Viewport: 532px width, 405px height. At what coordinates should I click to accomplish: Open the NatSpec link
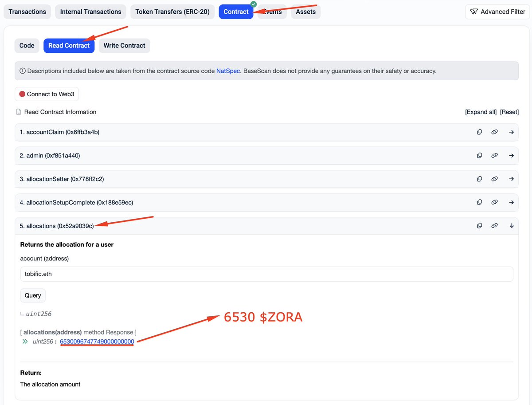coord(228,71)
